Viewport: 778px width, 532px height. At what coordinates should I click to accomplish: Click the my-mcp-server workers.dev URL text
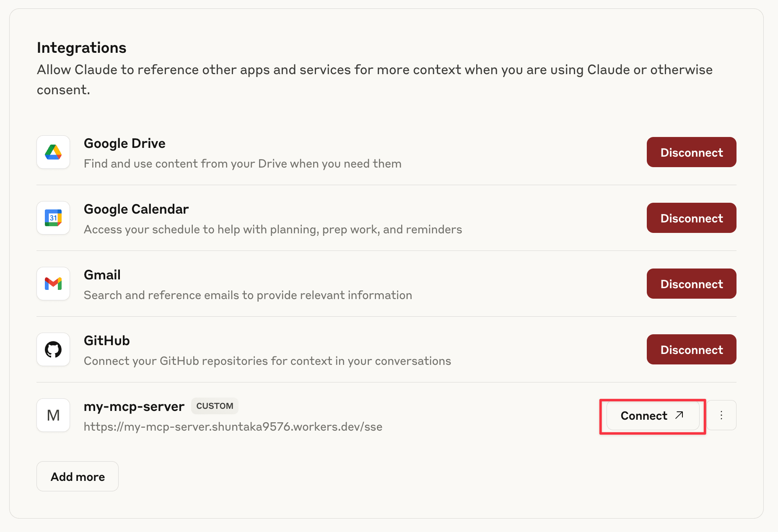[233, 427]
